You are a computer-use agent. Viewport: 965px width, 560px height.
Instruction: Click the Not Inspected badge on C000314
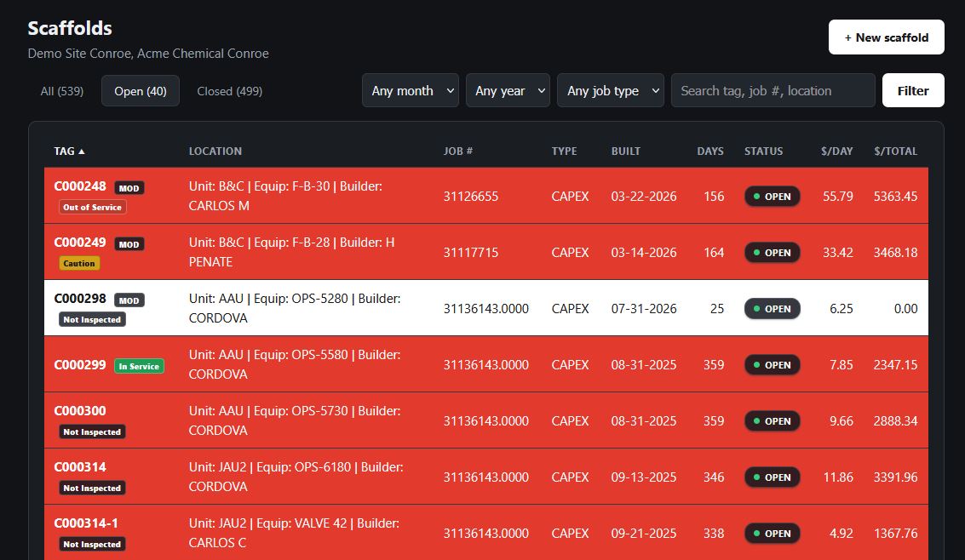pyautogui.click(x=92, y=488)
